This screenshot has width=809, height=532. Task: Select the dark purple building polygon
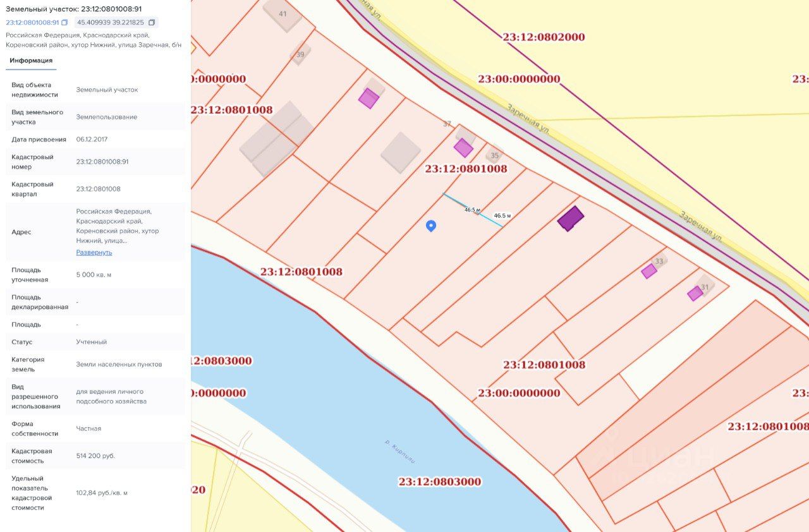pos(571,218)
